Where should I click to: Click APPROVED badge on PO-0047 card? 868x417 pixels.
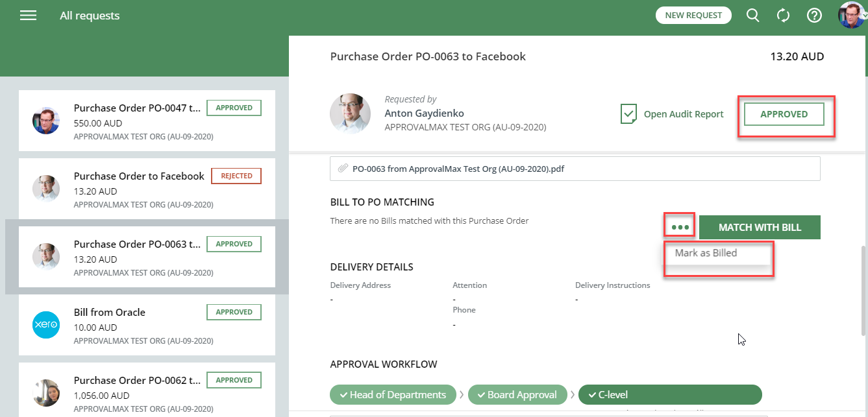click(234, 108)
